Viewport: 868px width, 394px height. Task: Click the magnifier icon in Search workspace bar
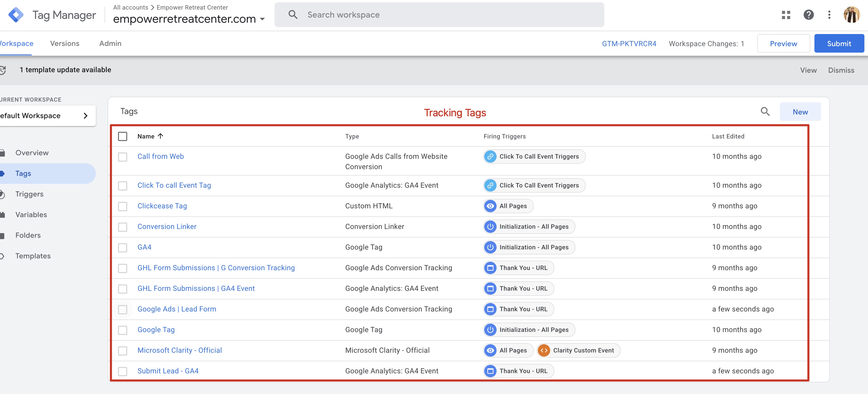[293, 14]
